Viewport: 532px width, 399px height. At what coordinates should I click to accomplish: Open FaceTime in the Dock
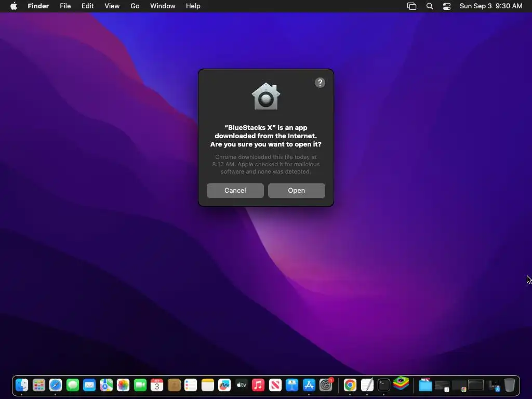(140, 385)
